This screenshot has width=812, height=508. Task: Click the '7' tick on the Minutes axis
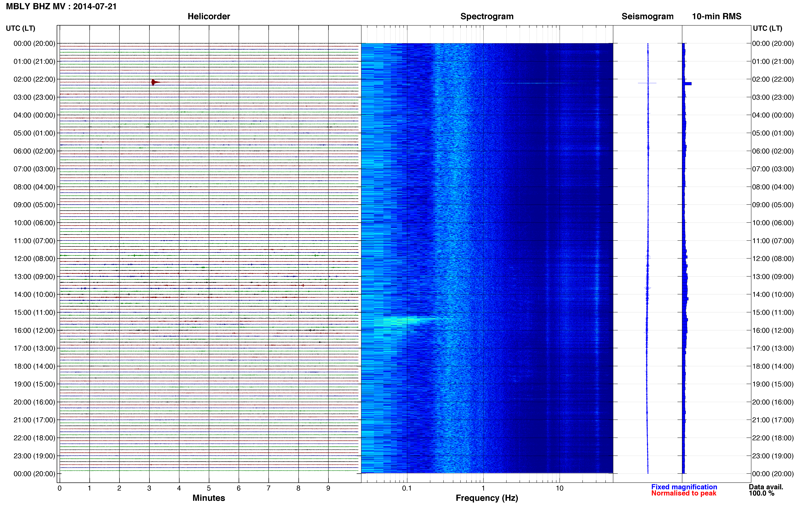click(x=269, y=488)
